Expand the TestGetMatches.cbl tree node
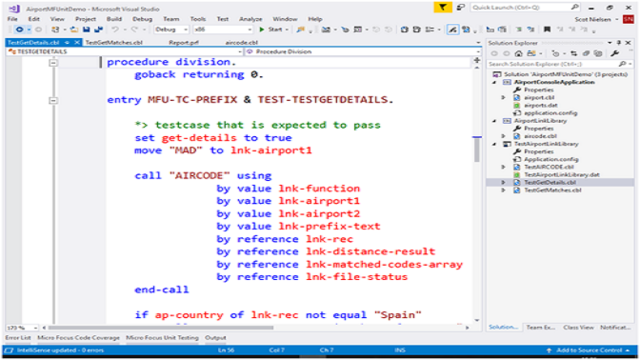Image resolution: width=640 pixels, height=360 pixels. point(503,190)
